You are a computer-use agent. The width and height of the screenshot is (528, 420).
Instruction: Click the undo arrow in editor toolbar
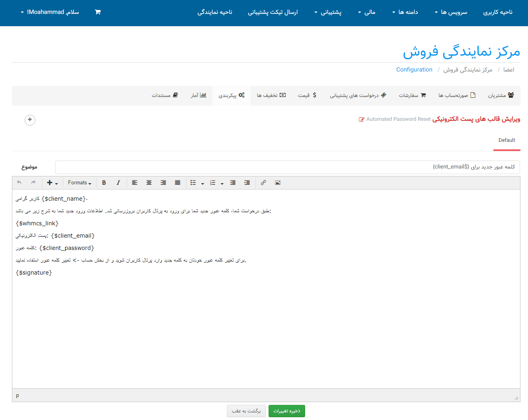19,183
